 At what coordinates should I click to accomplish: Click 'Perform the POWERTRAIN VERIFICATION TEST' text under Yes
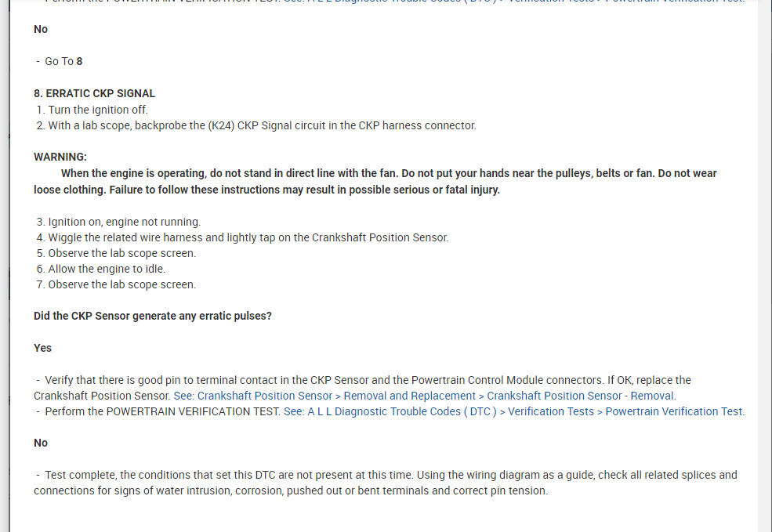[162, 411]
